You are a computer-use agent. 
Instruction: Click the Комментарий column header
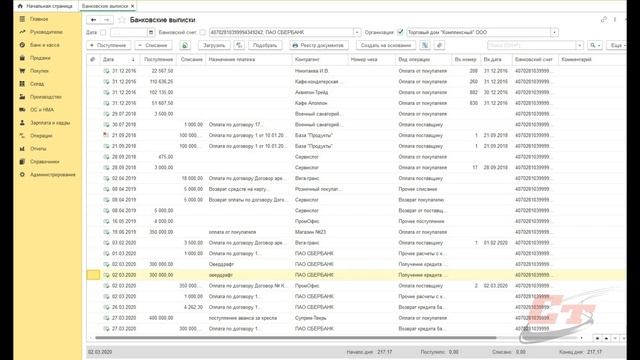[592, 60]
